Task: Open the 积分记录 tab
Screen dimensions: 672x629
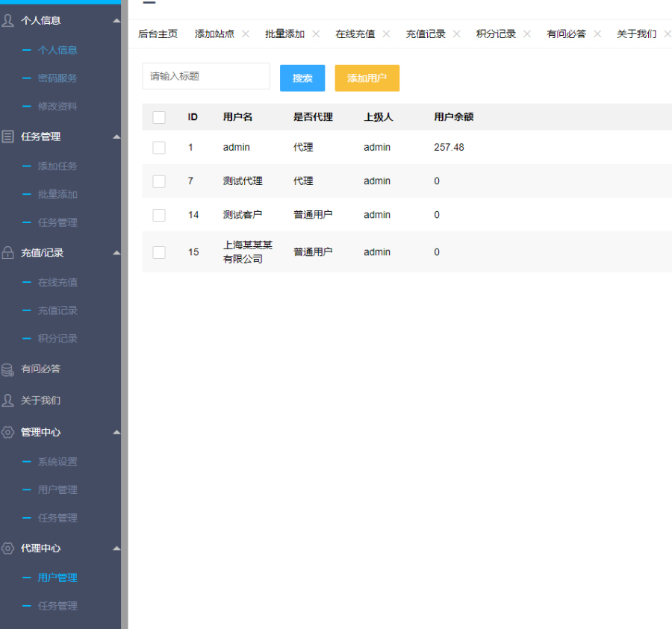Action: (496, 34)
